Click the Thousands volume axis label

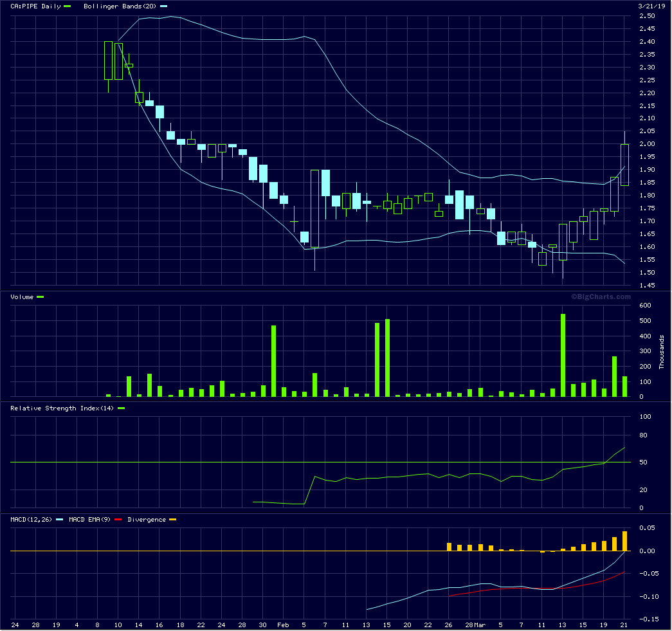[662, 351]
